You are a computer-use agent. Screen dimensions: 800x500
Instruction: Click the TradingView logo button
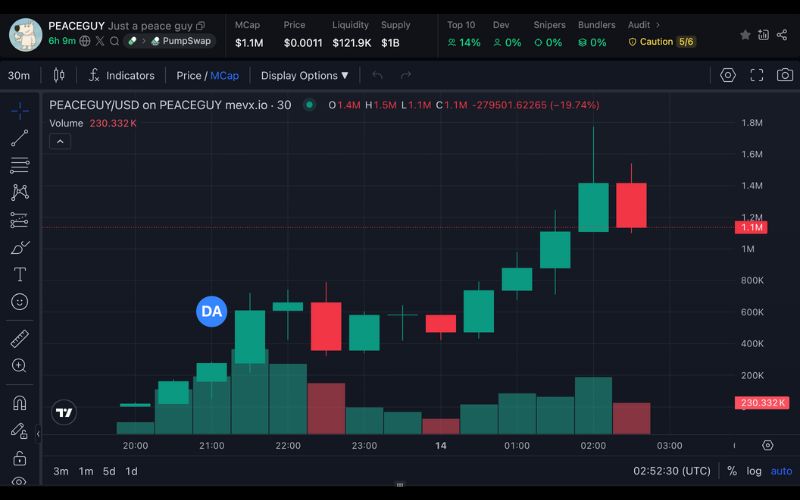(64, 412)
